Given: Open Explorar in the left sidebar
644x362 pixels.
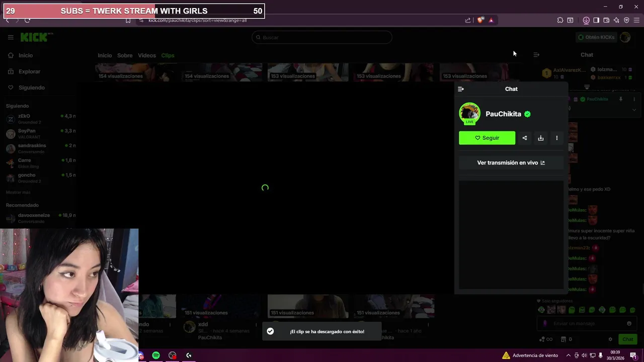Looking at the screenshot, I should pyautogui.click(x=24, y=71).
